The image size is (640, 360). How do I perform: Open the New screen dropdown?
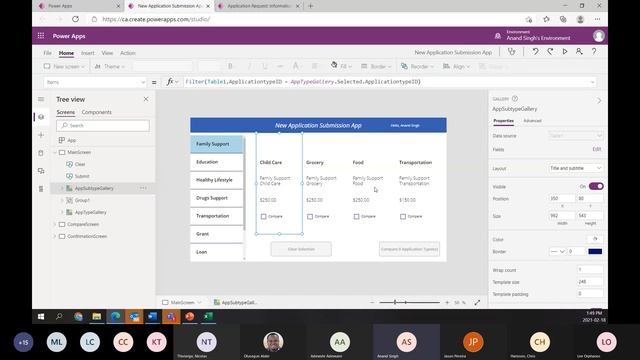[x=64, y=66]
